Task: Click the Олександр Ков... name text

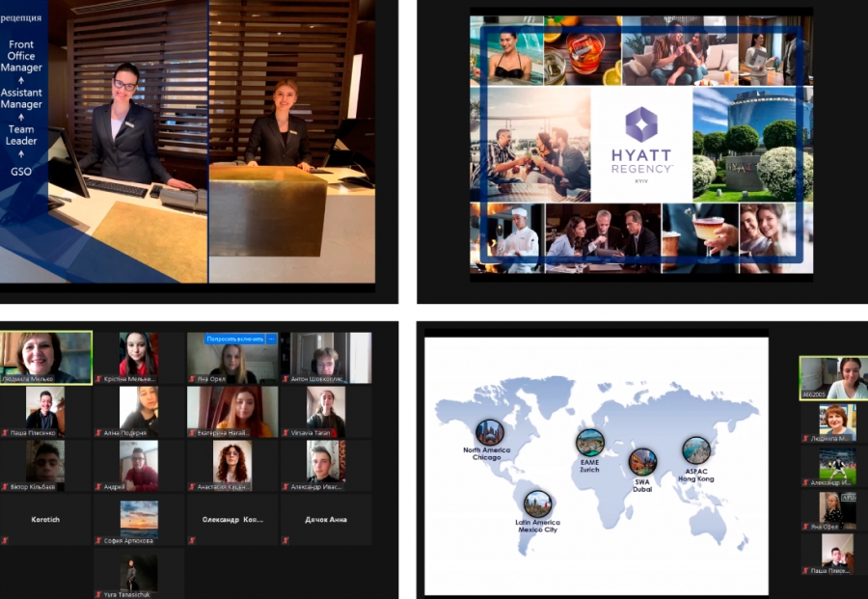Action: [x=232, y=520]
